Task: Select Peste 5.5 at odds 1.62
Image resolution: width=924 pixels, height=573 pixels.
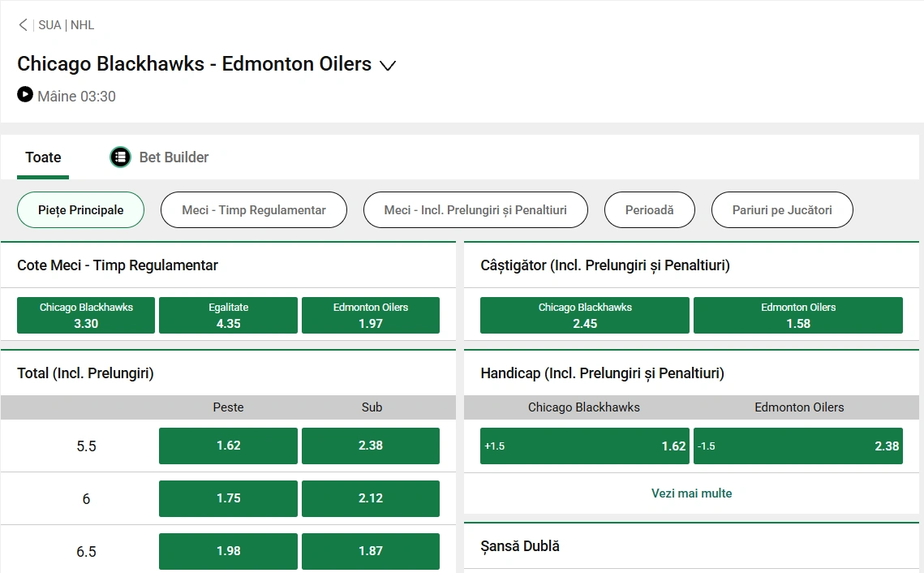Action: tap(228, 446)
